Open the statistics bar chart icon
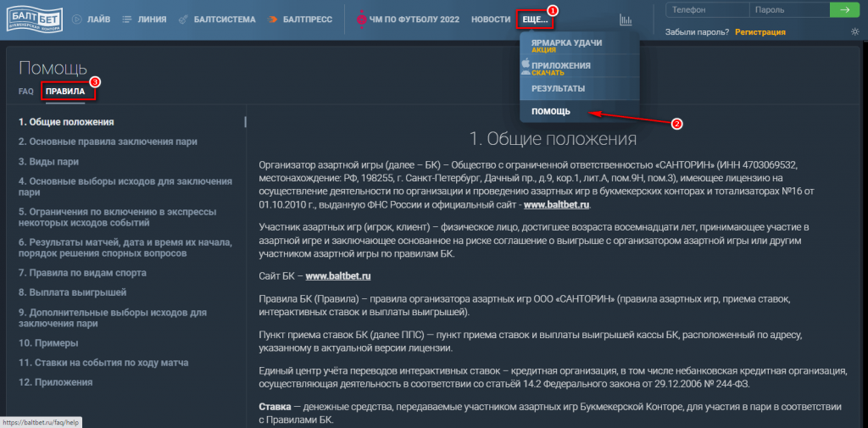 pyautogui.click(x=626, y=19)
